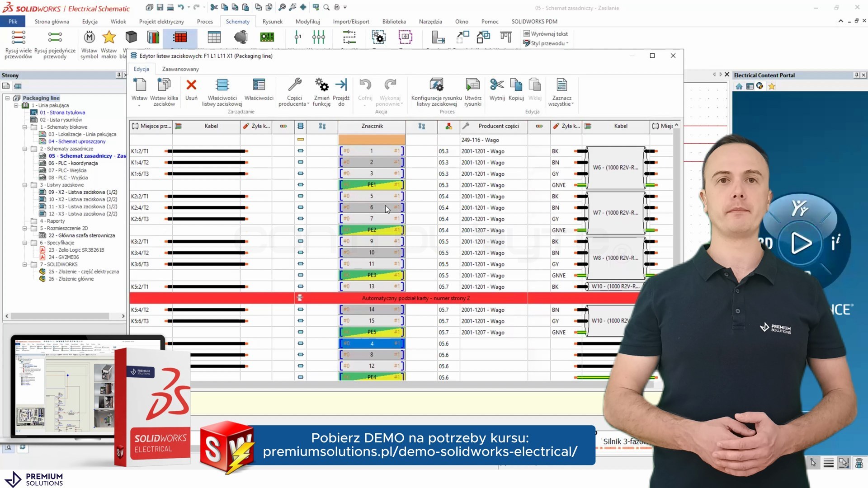Switch to Import/Eksport ribbon tab

tap(351, 21)
